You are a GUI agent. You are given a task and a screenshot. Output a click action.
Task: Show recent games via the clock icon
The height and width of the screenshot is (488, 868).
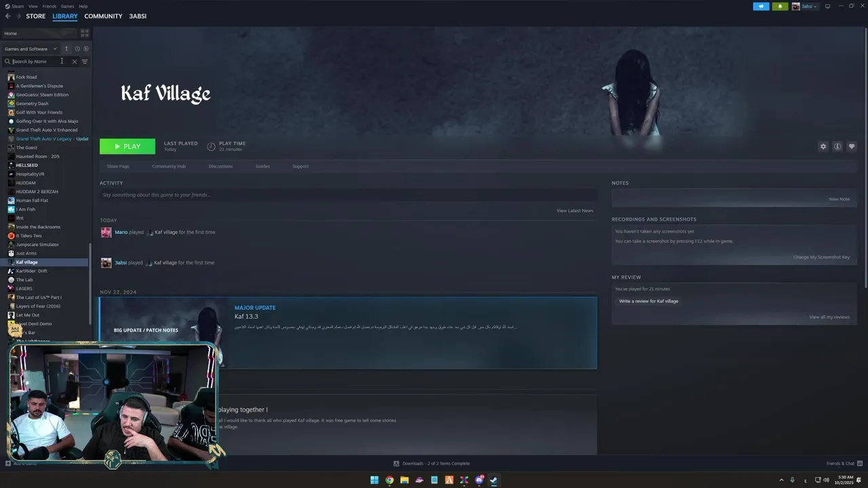[77, 49]
